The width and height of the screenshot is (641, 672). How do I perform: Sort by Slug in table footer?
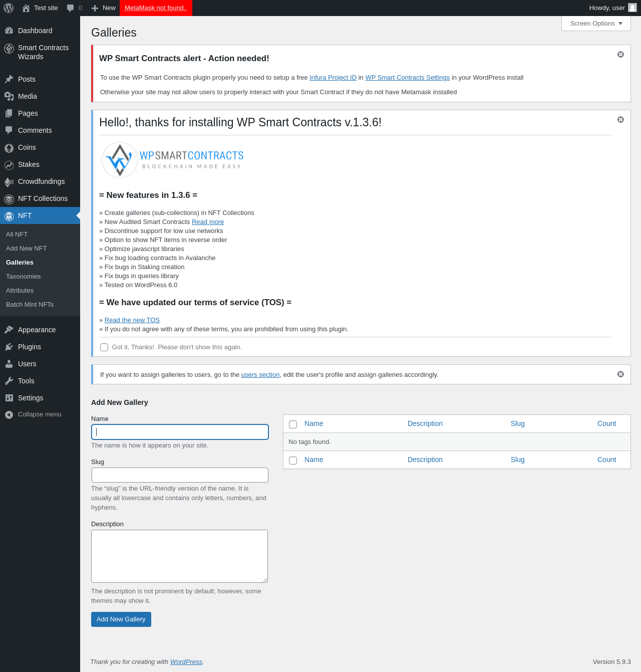[x=518, y=460]
